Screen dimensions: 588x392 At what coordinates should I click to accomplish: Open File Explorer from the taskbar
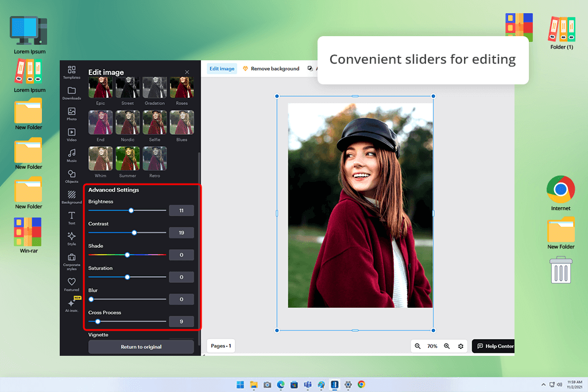click(x=254, y=385)
